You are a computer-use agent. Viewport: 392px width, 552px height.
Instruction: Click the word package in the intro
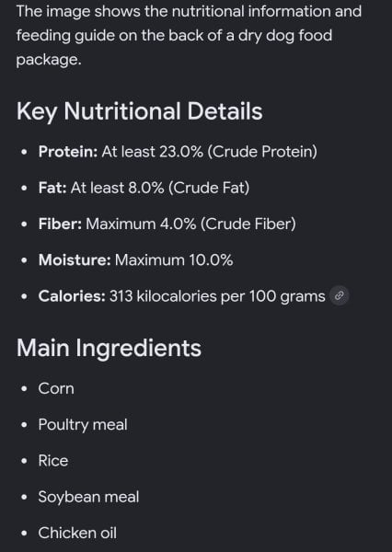[49, 60]
